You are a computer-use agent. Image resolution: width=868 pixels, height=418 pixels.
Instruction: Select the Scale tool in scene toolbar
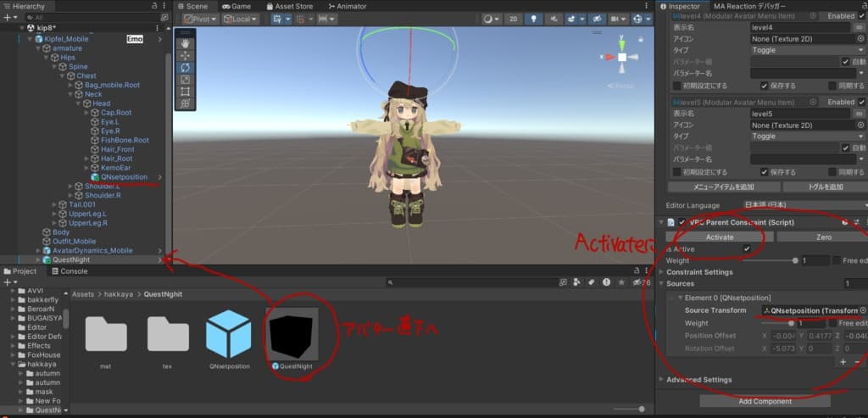[185, 79]
